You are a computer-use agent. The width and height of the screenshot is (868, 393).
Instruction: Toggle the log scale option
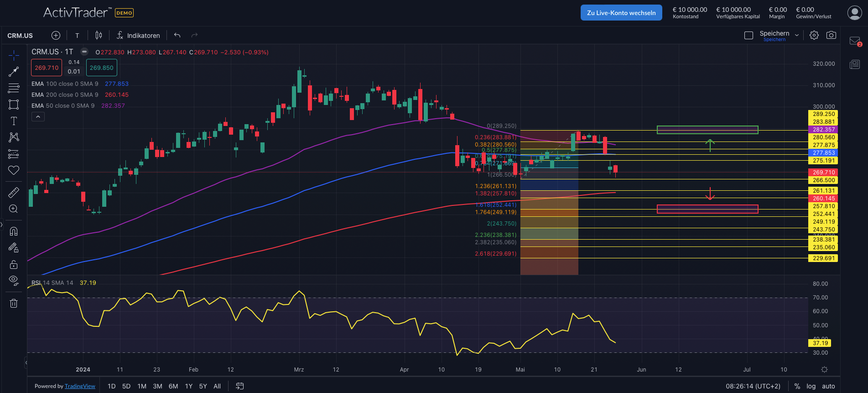(811, 386)
